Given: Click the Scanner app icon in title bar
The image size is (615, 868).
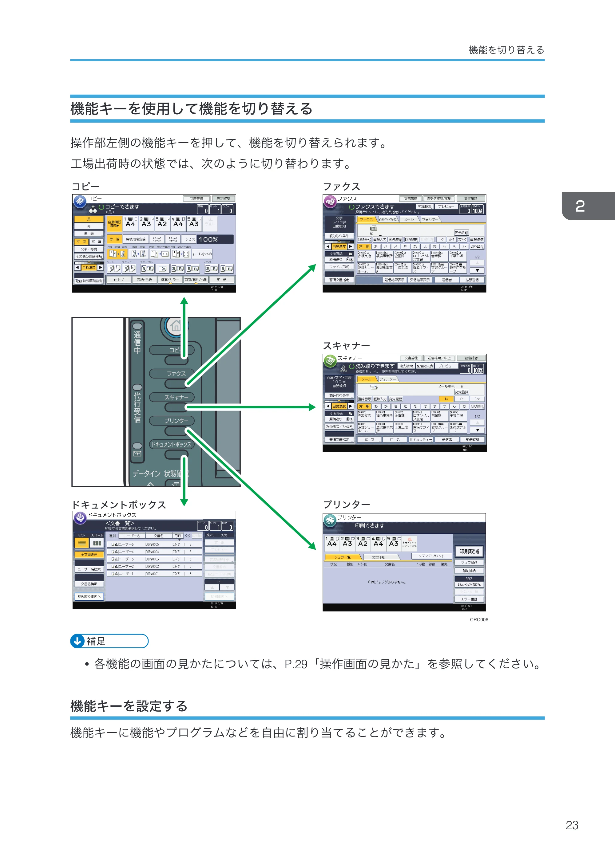Looking at the screenshot, I should click(330, 361).
